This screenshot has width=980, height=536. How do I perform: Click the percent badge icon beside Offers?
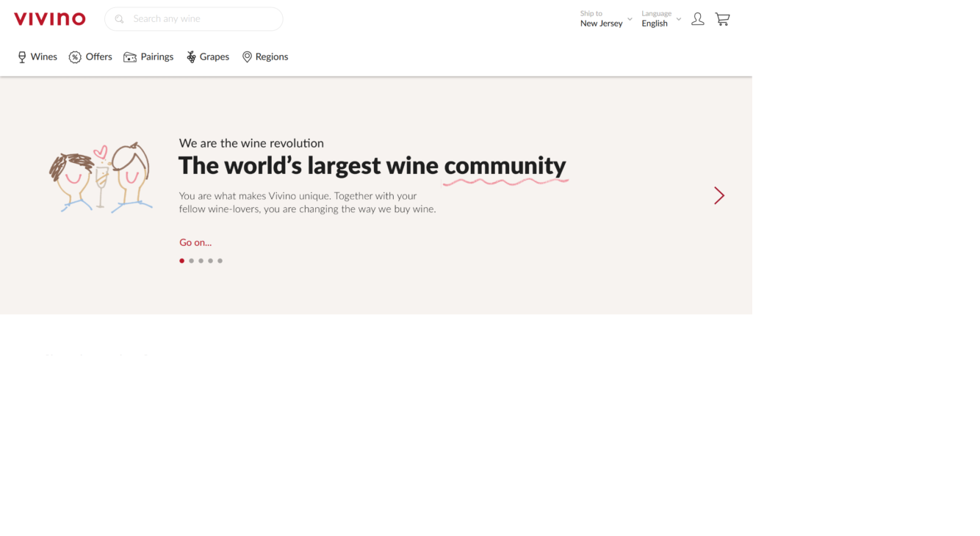tap(75, 57)
